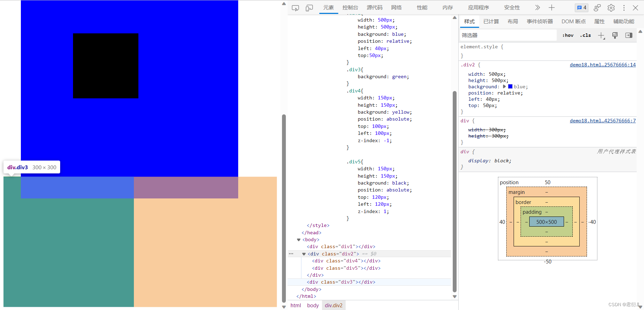Image resolution: width=644 pixels, height=310 pixels.
Task: Click the black square in the page preview
Action: [105, 66]
